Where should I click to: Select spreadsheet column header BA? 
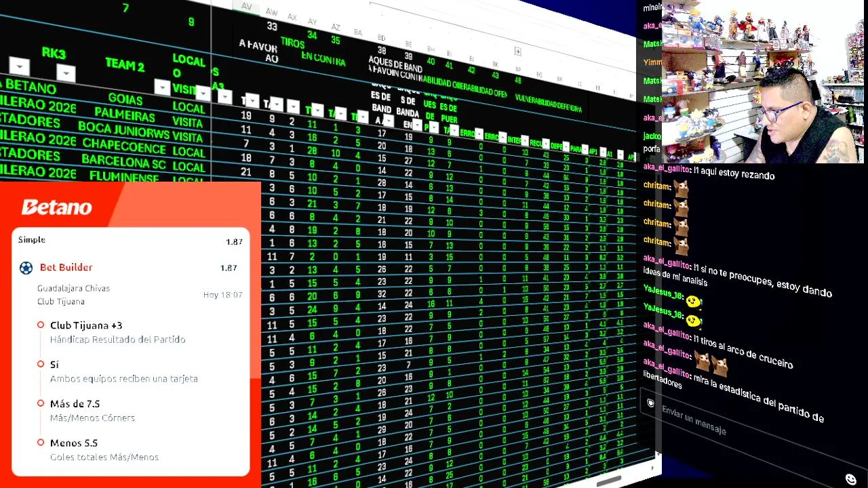point(358,32)
